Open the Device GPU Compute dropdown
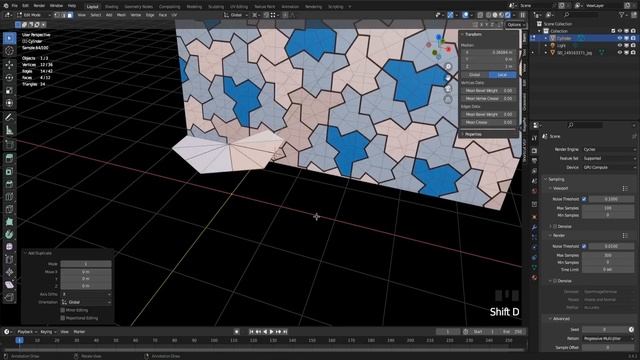This screenshot has width=640, height=360. click(x=609, y=167)
